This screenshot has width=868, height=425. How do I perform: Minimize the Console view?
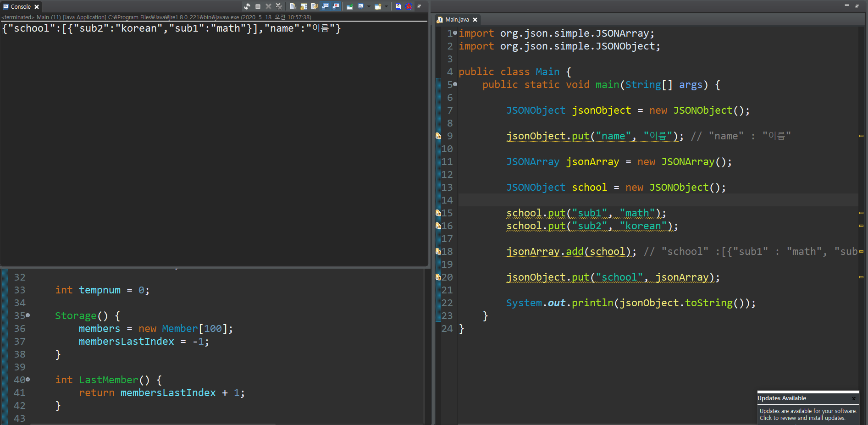419,6
